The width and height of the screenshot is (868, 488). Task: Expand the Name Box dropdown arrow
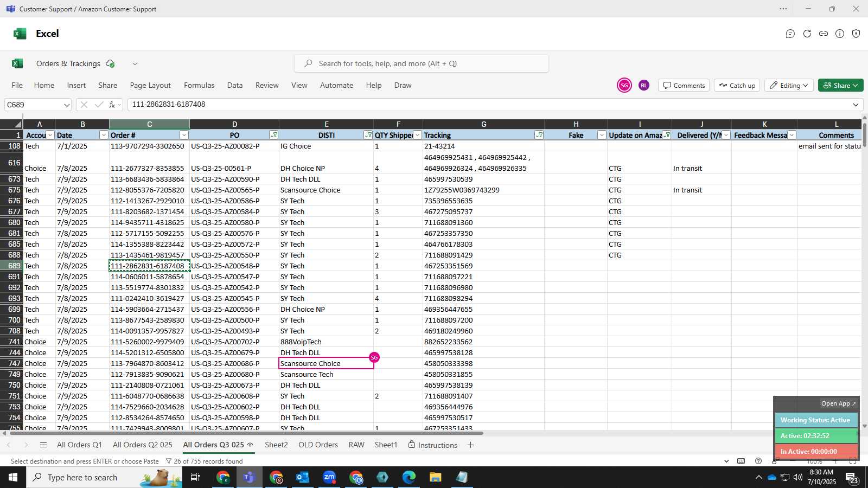66,105
